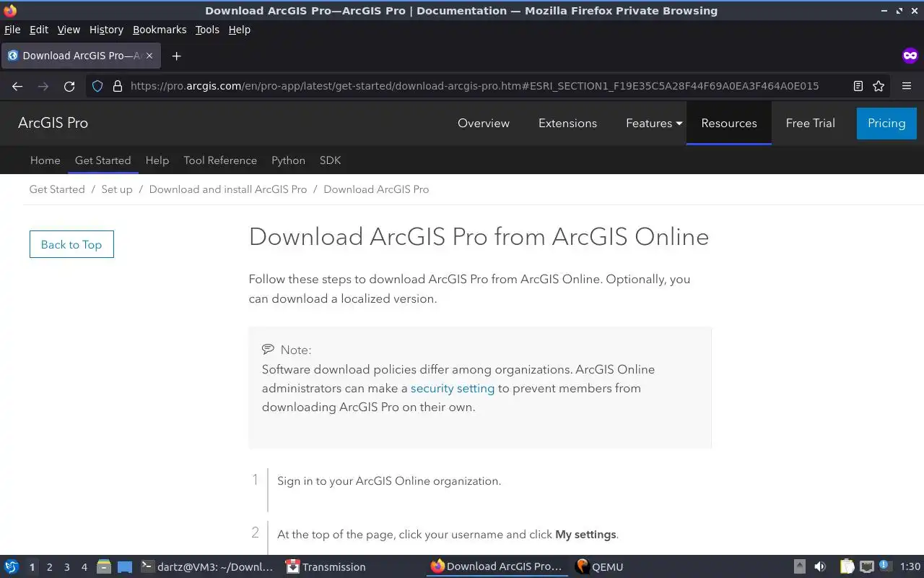The image size is (924, 578).
Task: Click the removable media eject tray icon
Action: click(x=800, y=567)
